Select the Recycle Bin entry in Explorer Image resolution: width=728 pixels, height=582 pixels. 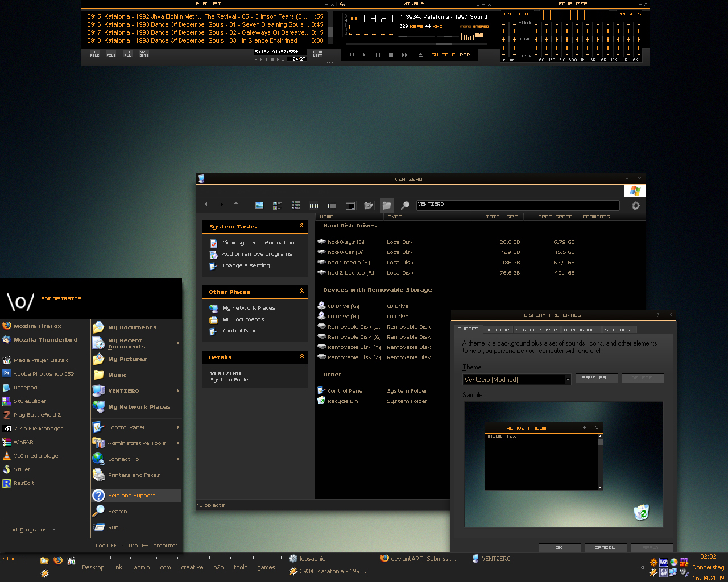[338, 401]
